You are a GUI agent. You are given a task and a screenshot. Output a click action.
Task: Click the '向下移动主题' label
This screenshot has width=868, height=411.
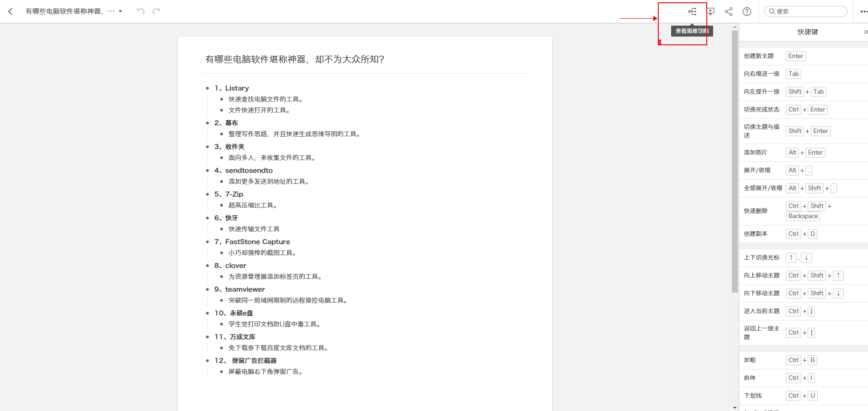click(762, 294)
